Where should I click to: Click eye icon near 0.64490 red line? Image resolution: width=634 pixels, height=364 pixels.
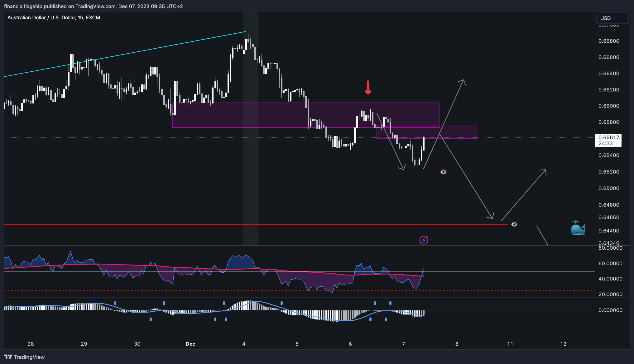coord(514,224)
